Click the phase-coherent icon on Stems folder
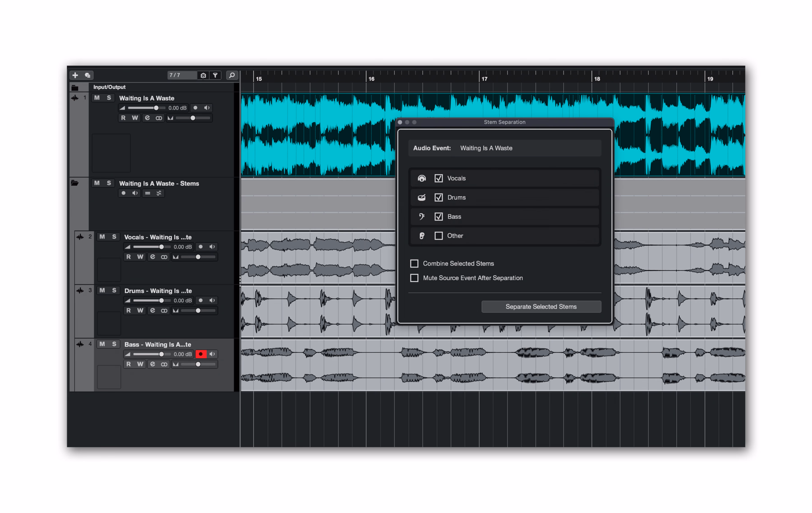This screenshot has width=812, height=513. [x=159, y=193]
